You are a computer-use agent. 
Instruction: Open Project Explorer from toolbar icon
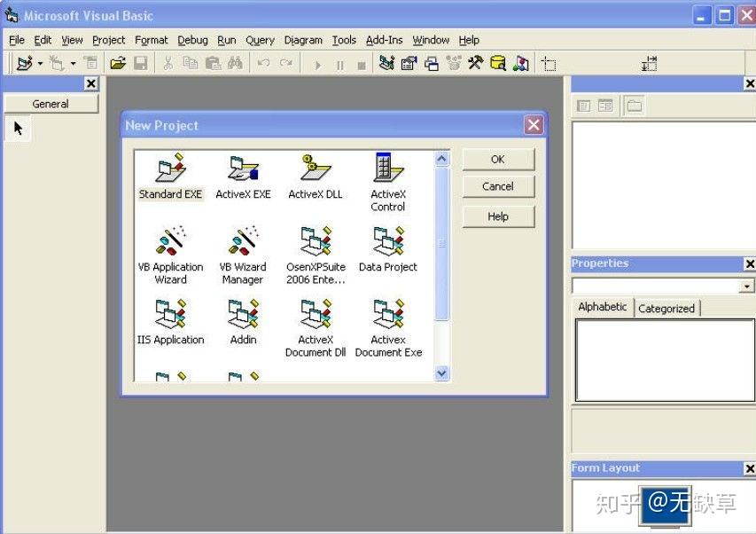(x=386, y=63)
